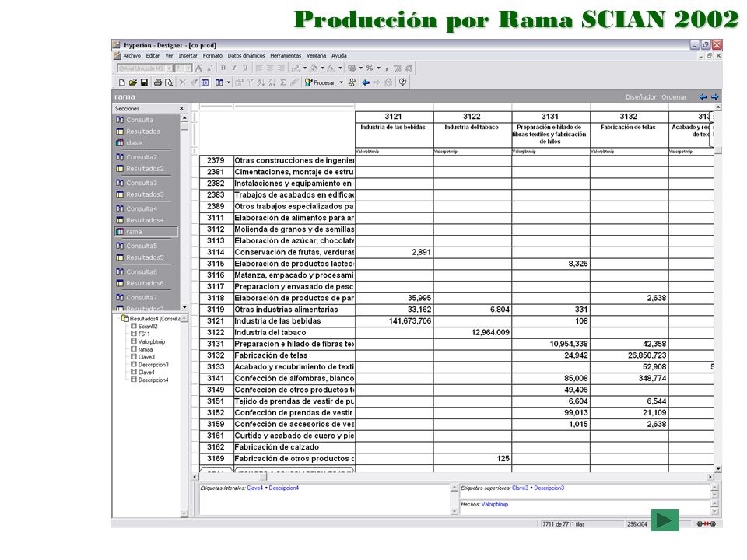Click the comma number format icon
This screenshot has width=747, height=560.
387,69
